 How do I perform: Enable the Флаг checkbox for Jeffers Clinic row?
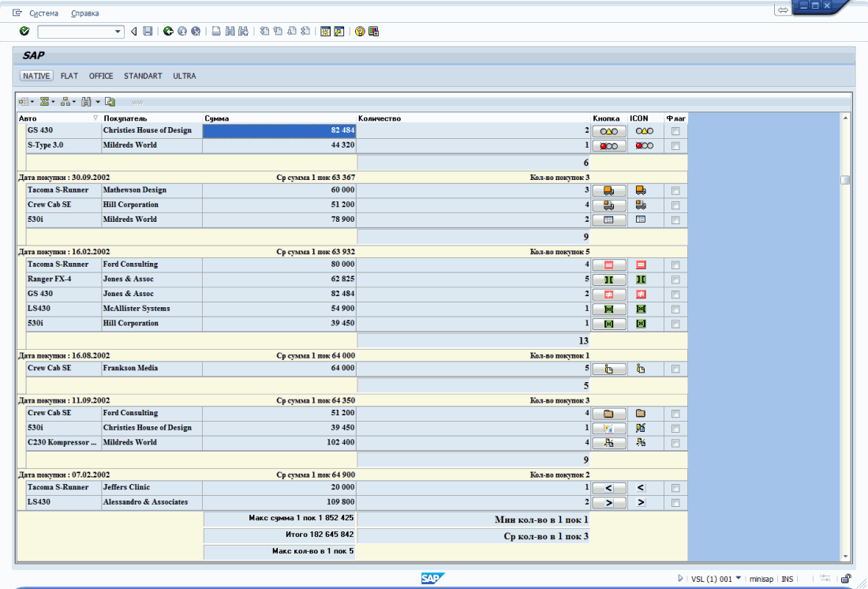[675, 488]
